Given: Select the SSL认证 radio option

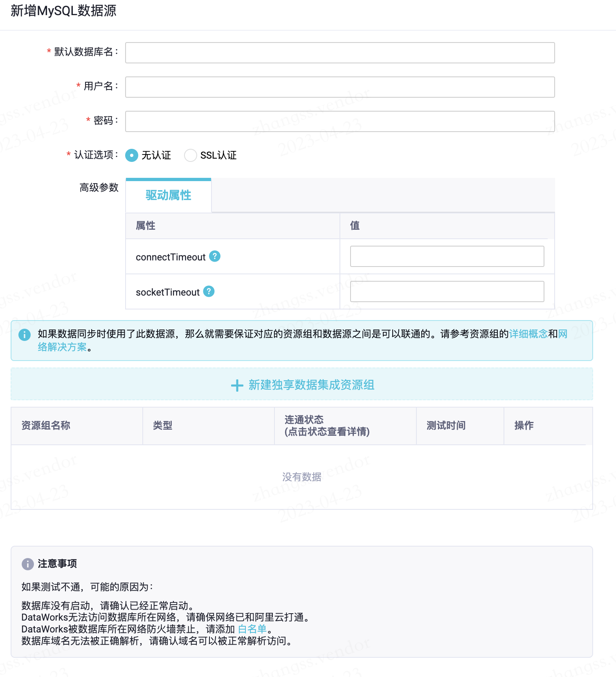Looking at the screenshot, I should click(191, 155).
